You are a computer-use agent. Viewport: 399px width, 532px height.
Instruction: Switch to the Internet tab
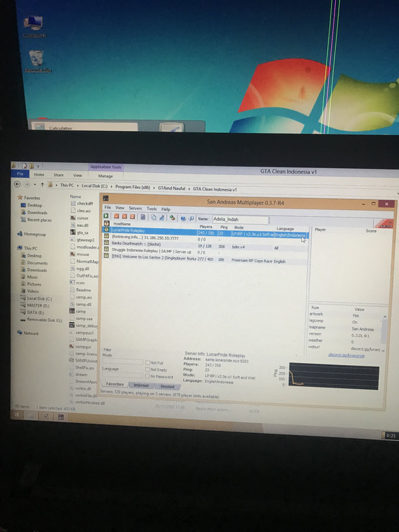(141, 386)
